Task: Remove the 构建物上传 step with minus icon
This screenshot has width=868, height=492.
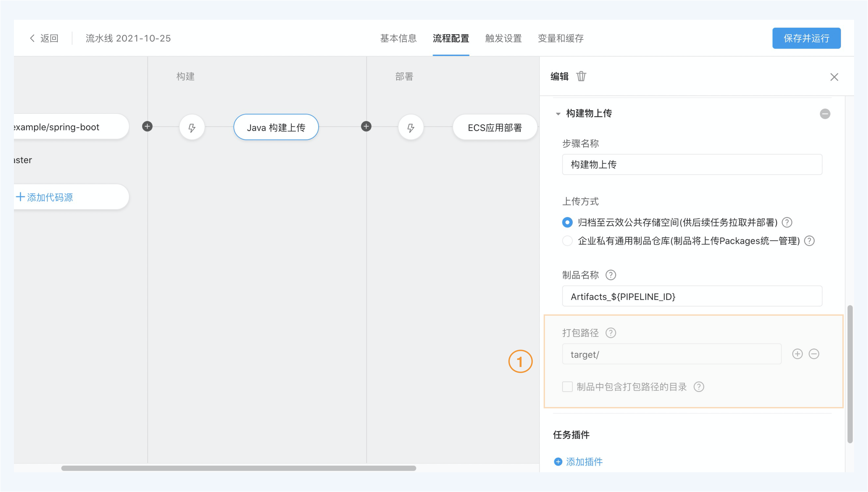Action: point(825,114)
